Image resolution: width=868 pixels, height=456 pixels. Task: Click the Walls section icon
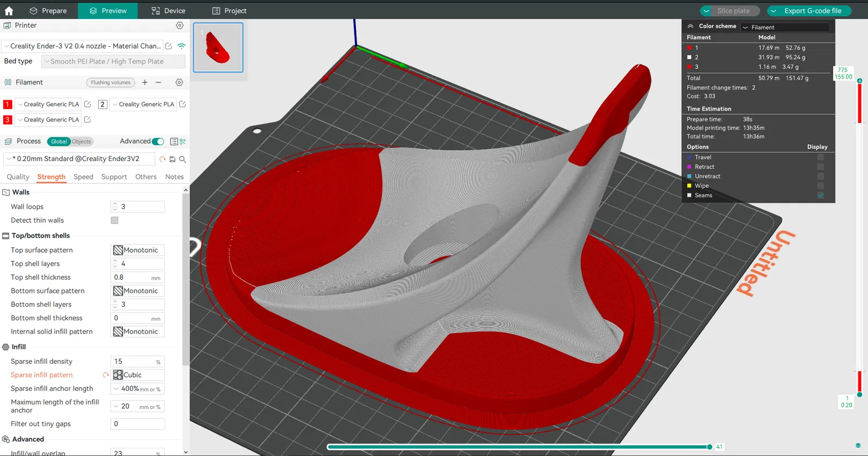coord(6,192)
